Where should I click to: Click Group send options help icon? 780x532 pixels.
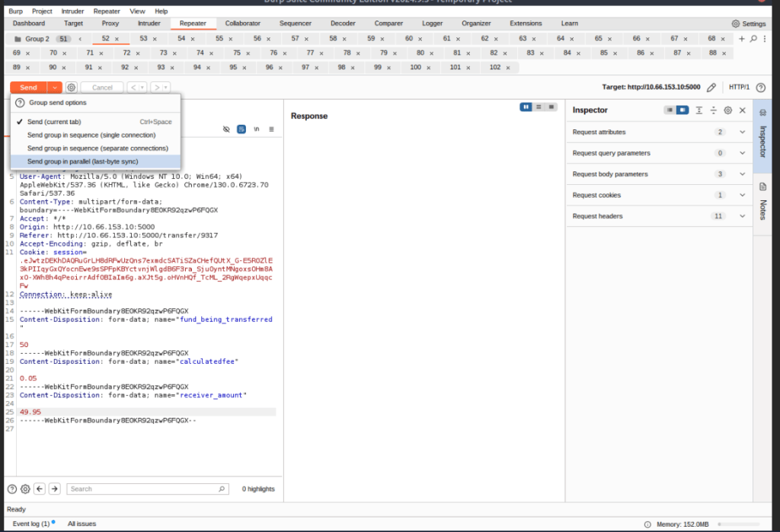click(x=20, y=103)
